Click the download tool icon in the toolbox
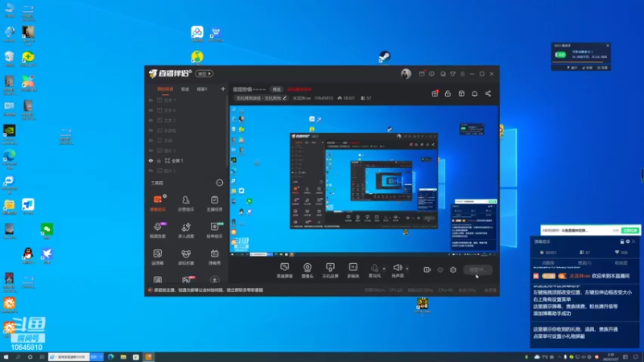Viewport: 644px width, 362px height. pyautogui.click(x=214, y=280)
